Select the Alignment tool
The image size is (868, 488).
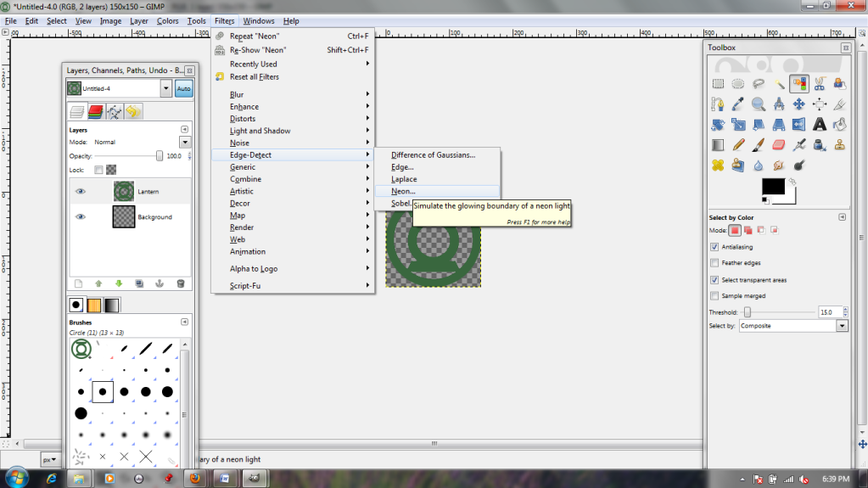(820, 104)
